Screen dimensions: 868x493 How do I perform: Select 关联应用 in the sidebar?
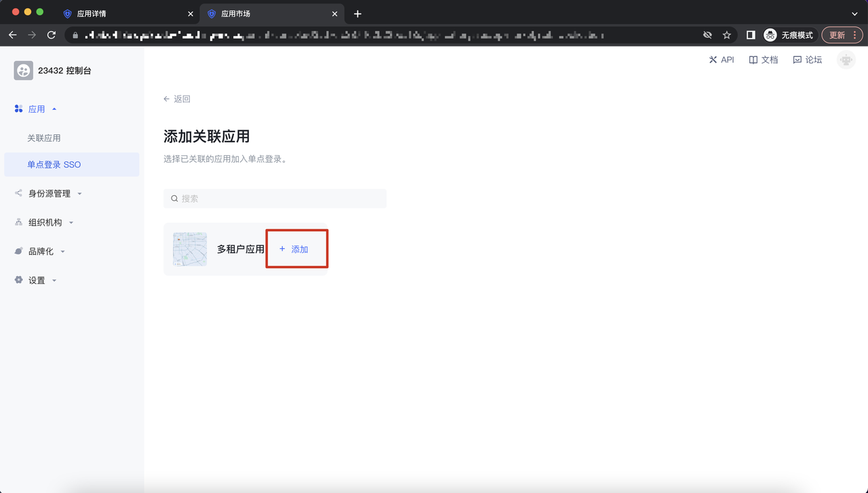click(x=44, y=138)
